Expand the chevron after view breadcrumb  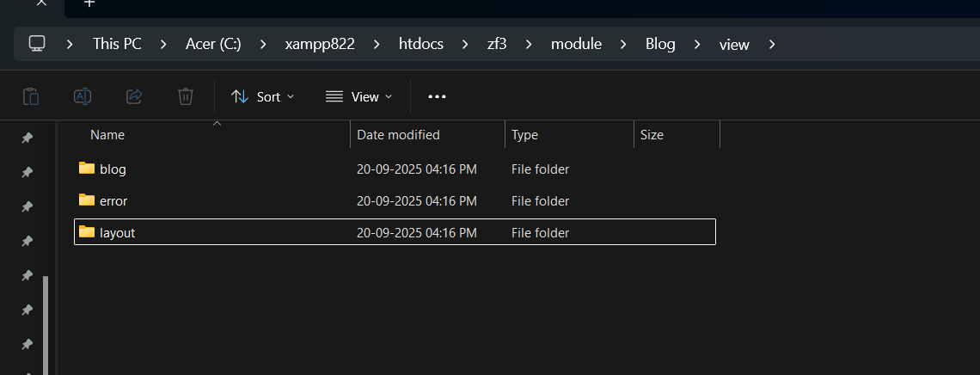pos(772,44)
